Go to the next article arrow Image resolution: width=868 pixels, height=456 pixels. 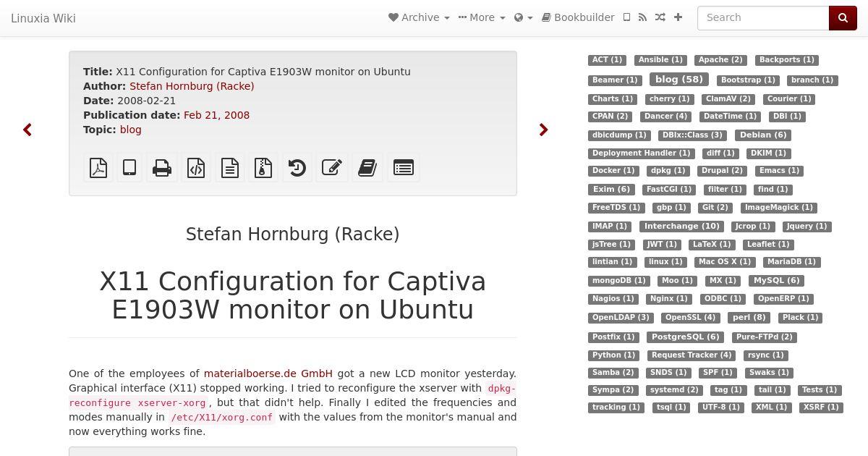click(544, 130)
